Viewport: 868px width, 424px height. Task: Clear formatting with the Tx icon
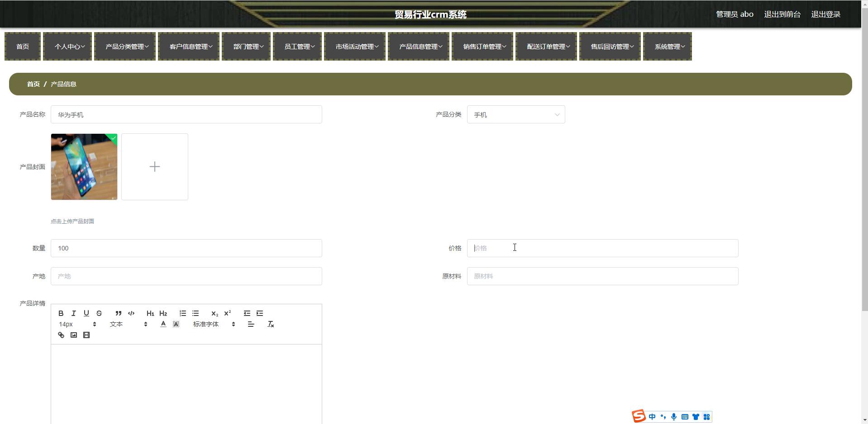[271, 324]
